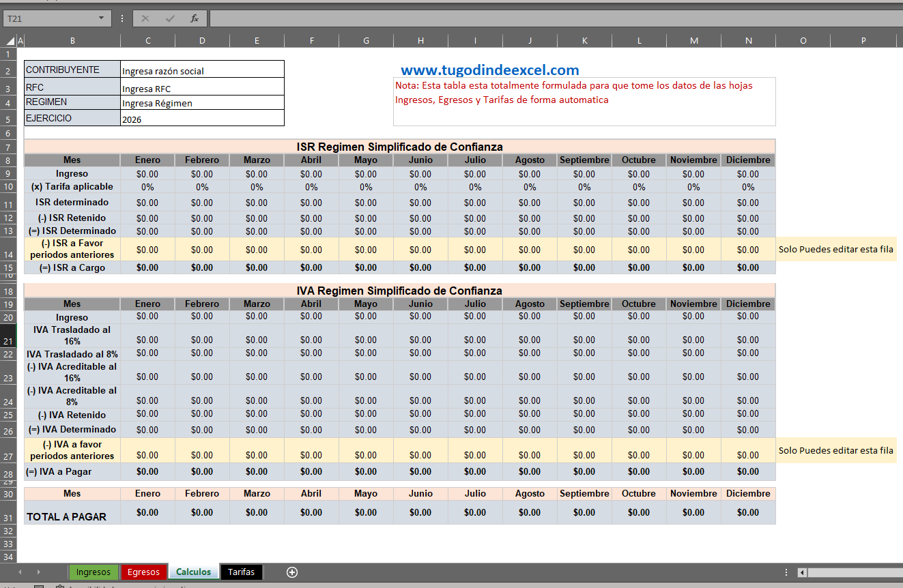Select row header 14
The height and width of the screenshot is (588, 903).
(x=8, y=250)
